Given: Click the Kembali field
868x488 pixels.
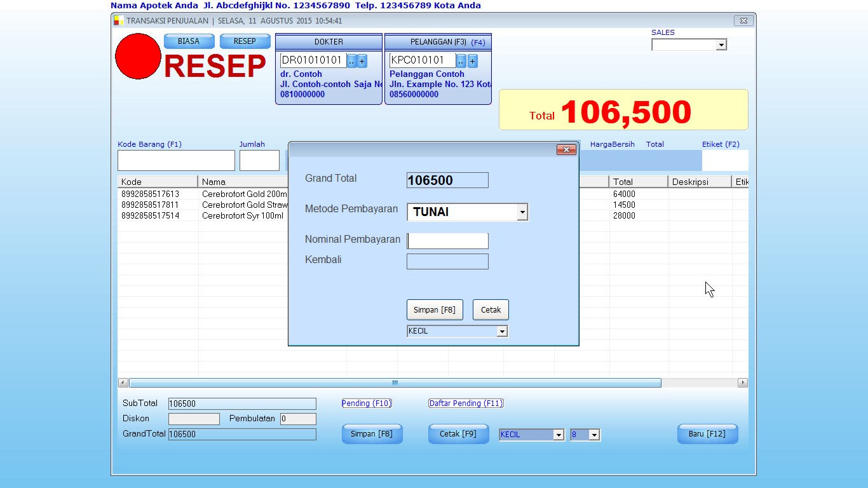Looking at the screenshot, I should [447, 261].
